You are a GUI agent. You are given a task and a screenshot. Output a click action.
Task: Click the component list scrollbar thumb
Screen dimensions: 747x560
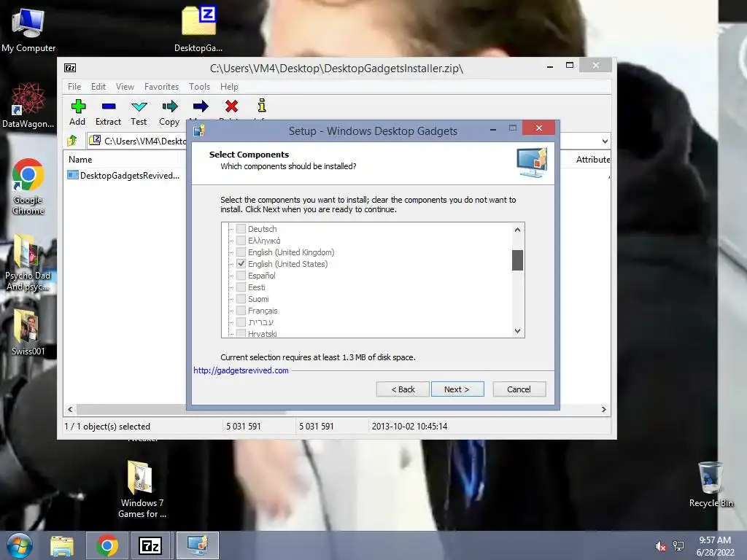tap(517, 260)
